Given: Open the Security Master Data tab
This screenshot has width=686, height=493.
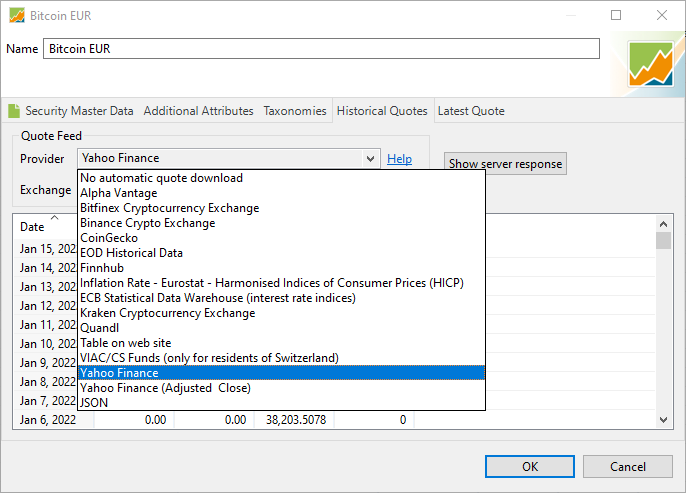Looking at the screenshot, I should [x=79, y=111].
